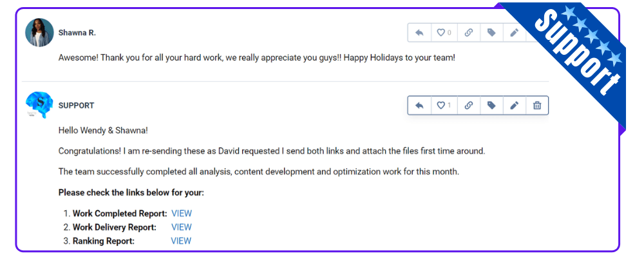The height and width of the screenshot is (258, 644).
Task: Delete the SUPPORT message with trash icon
Action: [x=537, y=105]
